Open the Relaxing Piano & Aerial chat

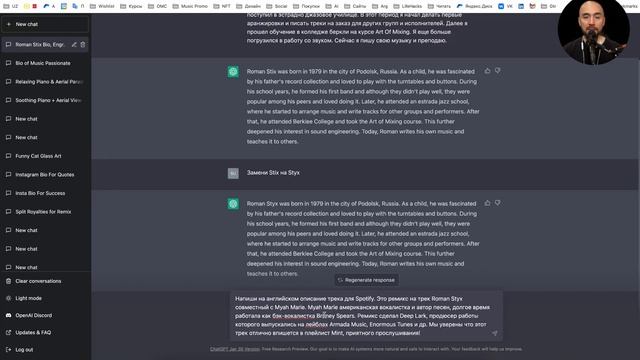click(45, 82)
